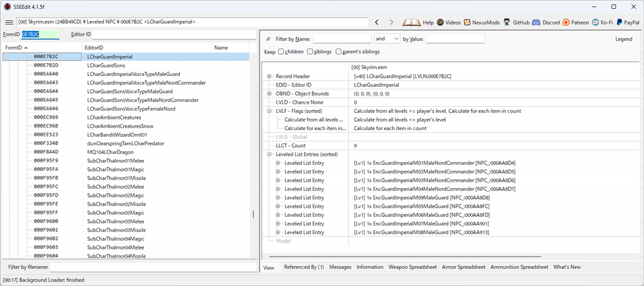Viewport: 644px width, 286px height.
Task: Open the Discord server link
Action: (545, 23)
